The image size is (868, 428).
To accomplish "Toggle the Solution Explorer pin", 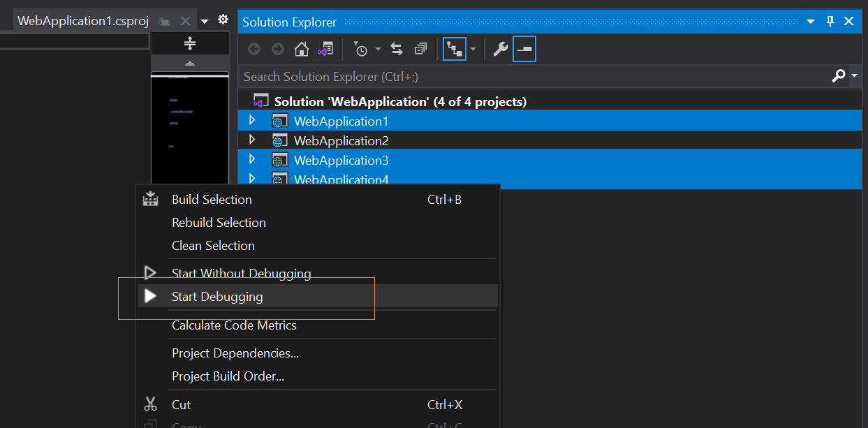I will 830,22.
